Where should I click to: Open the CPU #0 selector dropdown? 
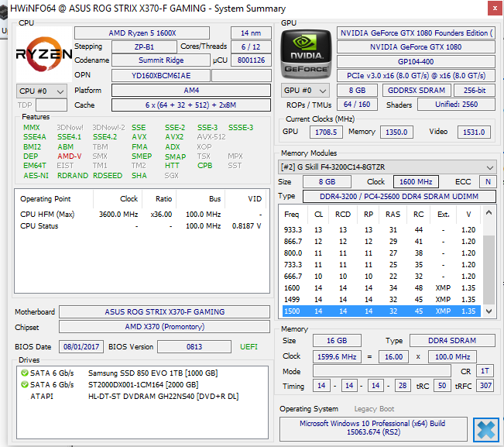tap(42, 91)
